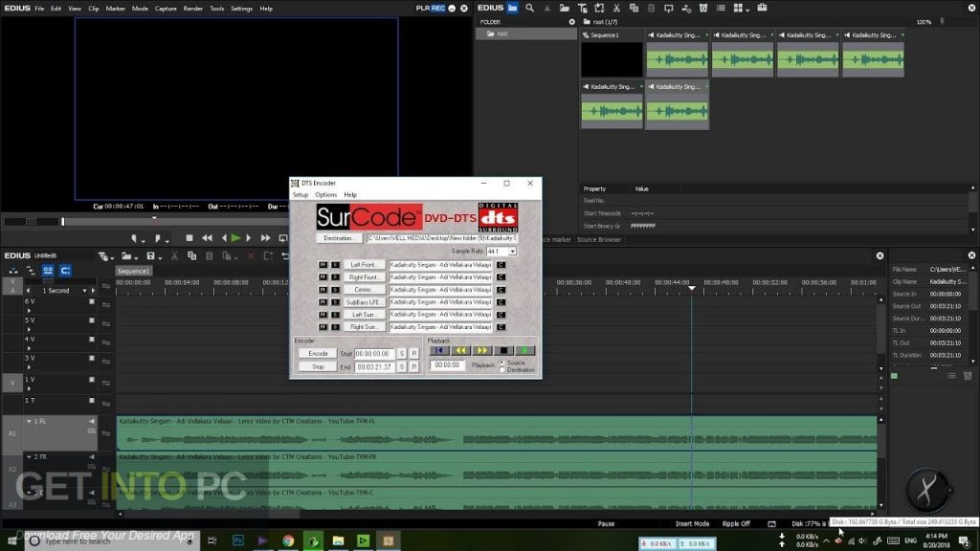The height and width of the screenshot is (551, 980).
Task: Click the timeline playhead marker on the ruler
Action: point(691,287)
